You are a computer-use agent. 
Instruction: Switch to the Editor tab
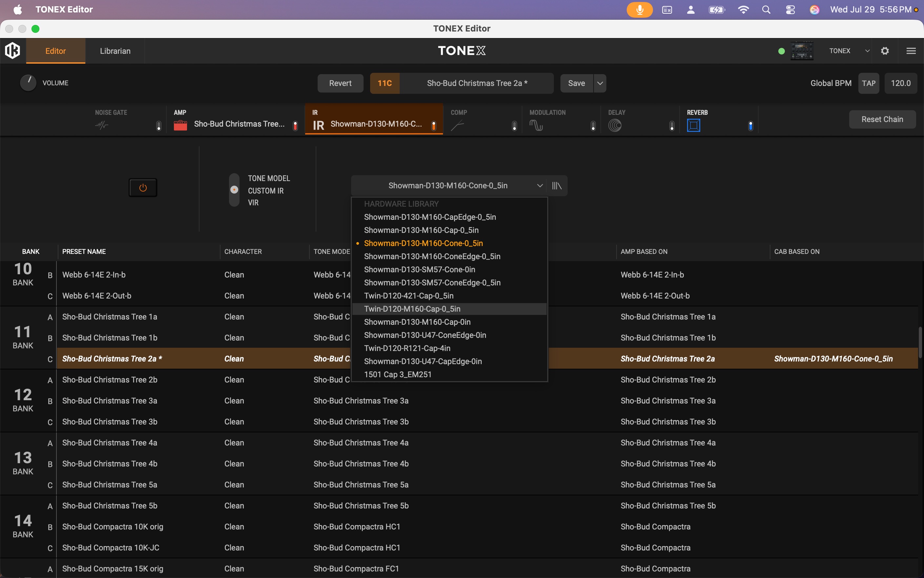56,51
